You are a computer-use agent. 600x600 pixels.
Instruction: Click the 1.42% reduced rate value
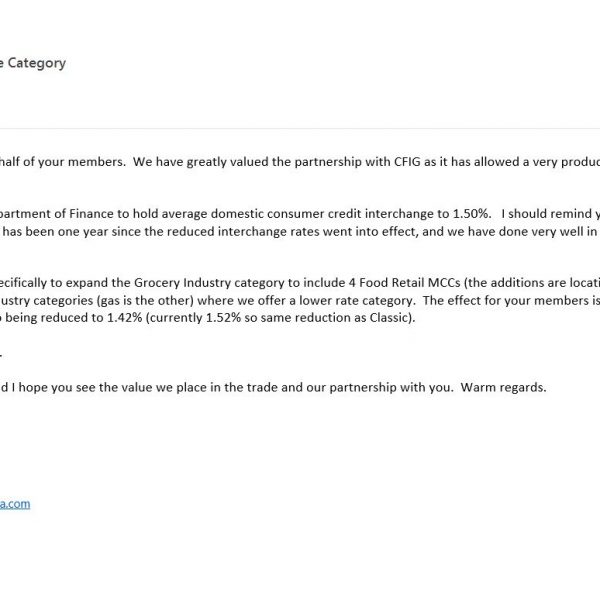coord(124,318)
